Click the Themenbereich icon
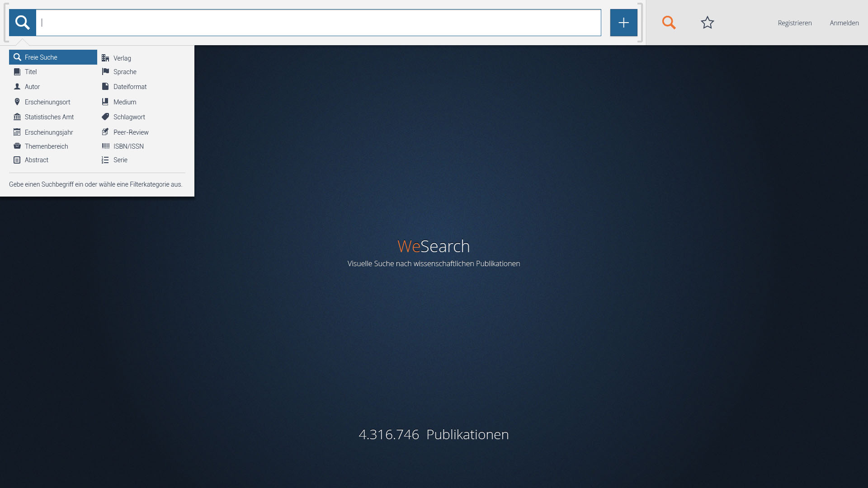This screenshot has height=488, width=868. tap(17, 146)
